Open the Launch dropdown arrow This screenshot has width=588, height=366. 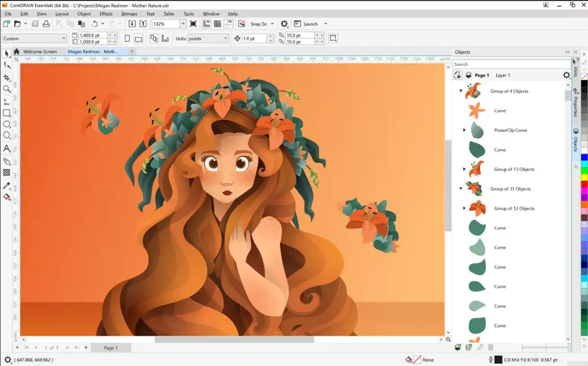326,24
